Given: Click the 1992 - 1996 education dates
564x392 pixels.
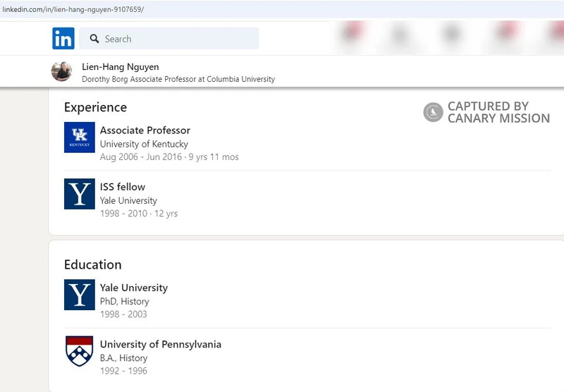Looking at the screenshot, I should pos(123,371).
